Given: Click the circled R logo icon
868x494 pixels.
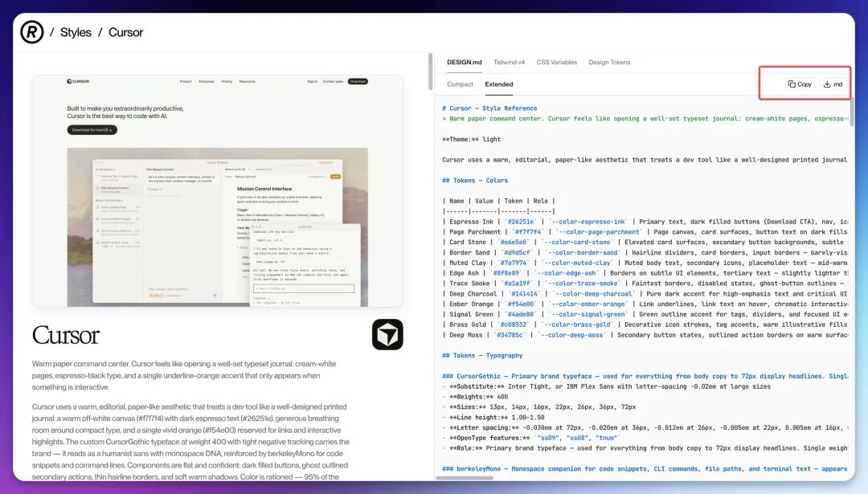Looking at the screenshot, I should coord(31,32).
